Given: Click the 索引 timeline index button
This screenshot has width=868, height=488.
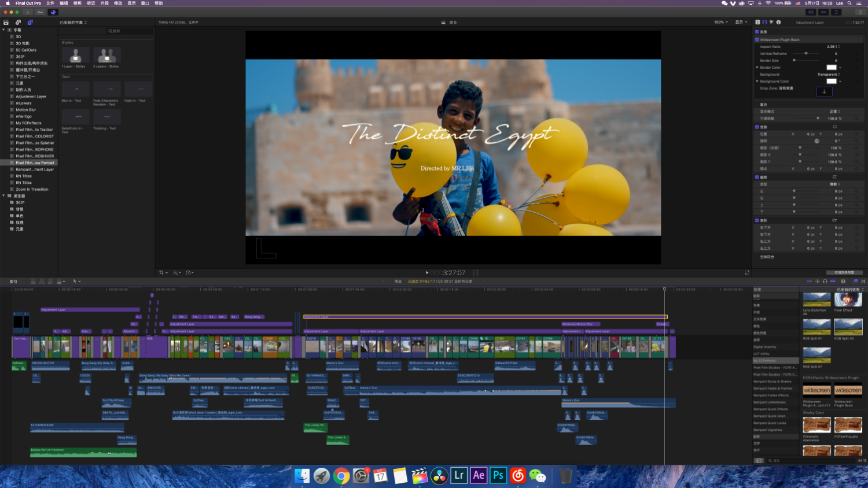Looking at the screenshot, I should [13, 282].
